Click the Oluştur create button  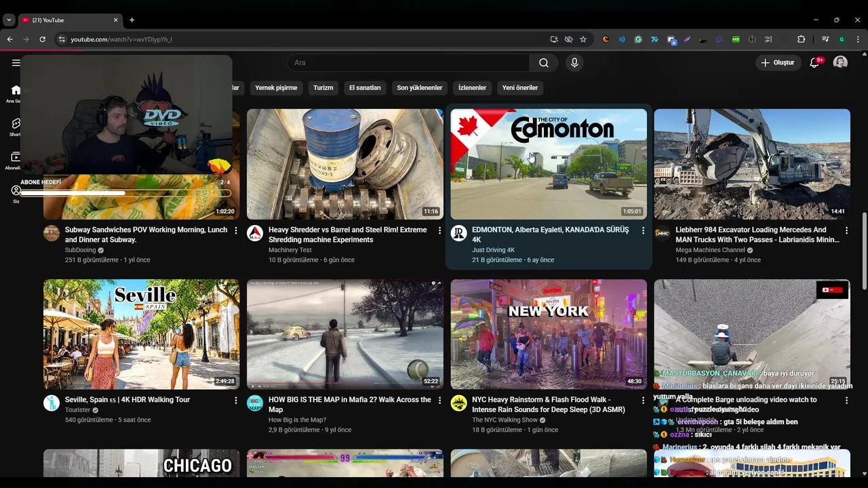(x=778, y=63)
